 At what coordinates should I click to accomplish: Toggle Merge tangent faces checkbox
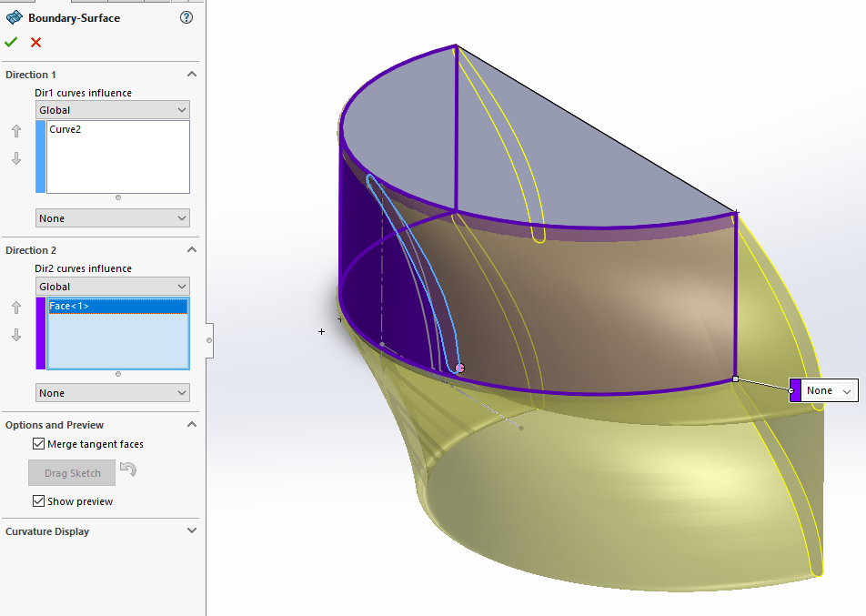pos(38,444)
